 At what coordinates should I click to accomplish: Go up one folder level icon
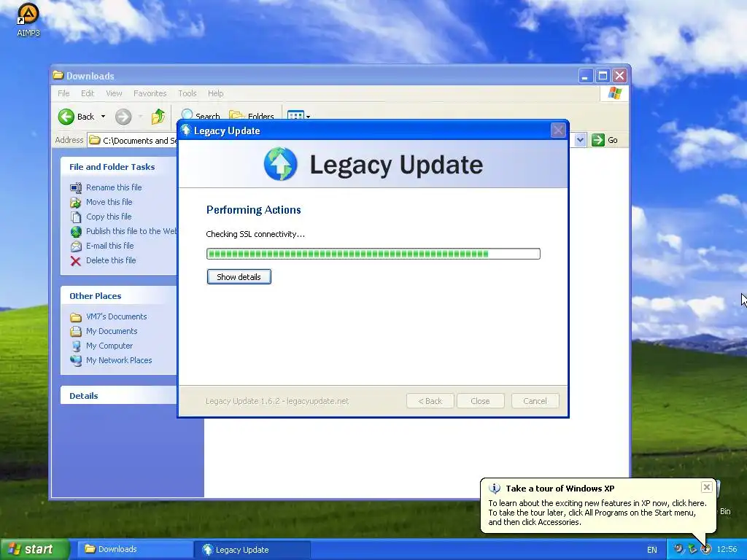pyautogui.click(x=158, y=117)
